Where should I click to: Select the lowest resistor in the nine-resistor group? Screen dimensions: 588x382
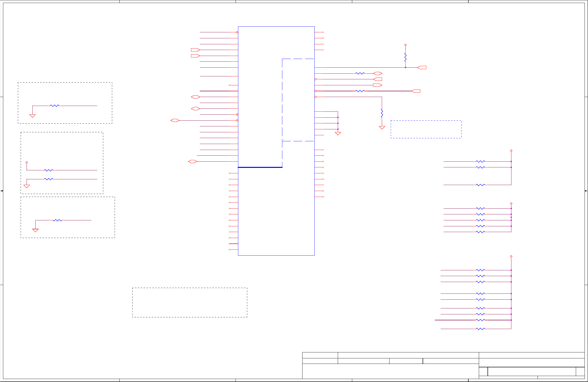480,329
